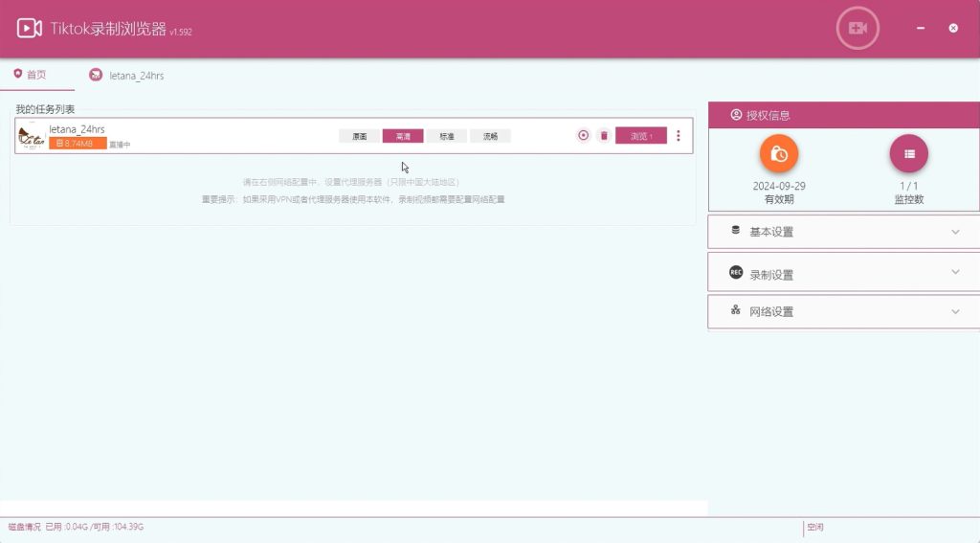
Task: Click the REC icon beside 录制设置
Action: click(736, 272)
